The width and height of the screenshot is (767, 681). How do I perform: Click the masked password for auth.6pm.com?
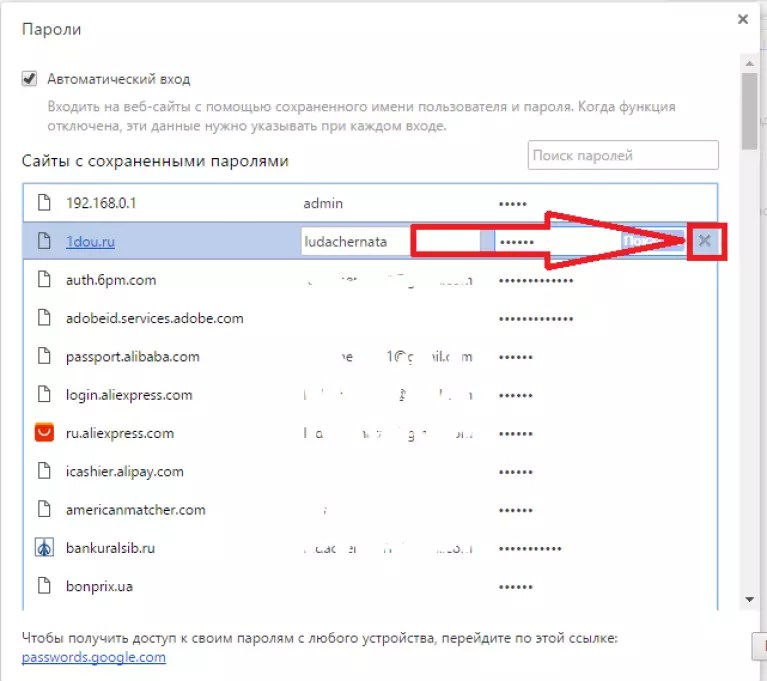click(x=536, y=280)
